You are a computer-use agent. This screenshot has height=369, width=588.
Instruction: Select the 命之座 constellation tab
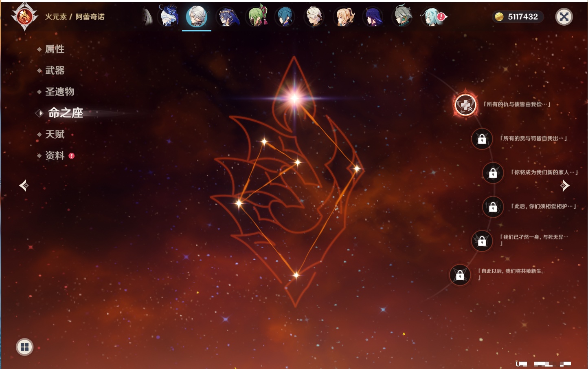click(65, 113)
